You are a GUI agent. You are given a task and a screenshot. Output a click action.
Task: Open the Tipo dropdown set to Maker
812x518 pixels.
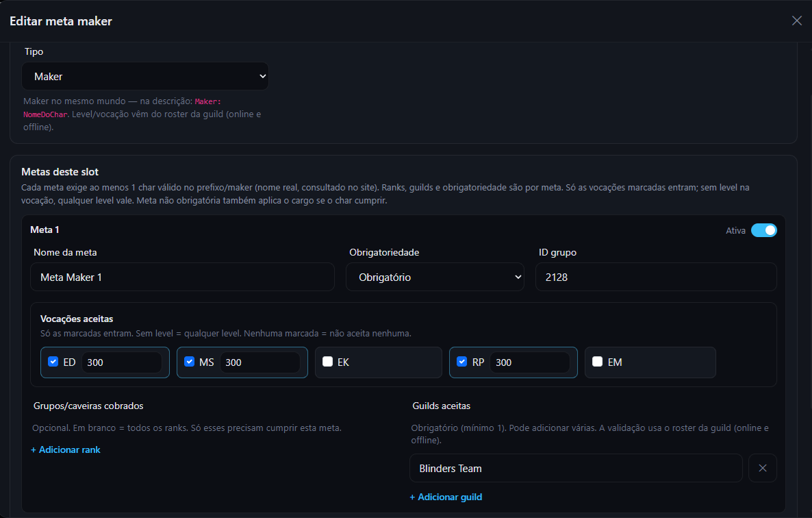tap(145, 76)
